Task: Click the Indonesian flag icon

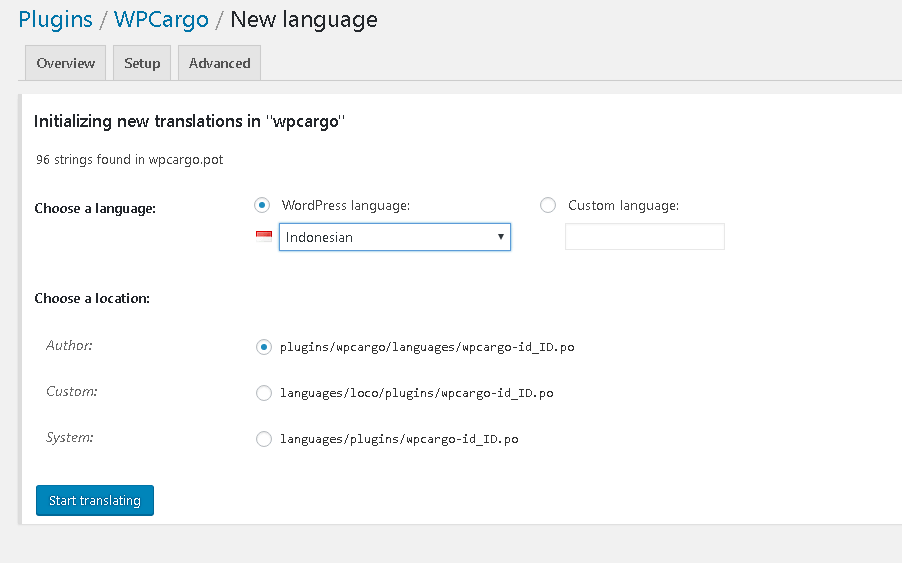Action: coord(264,237)
